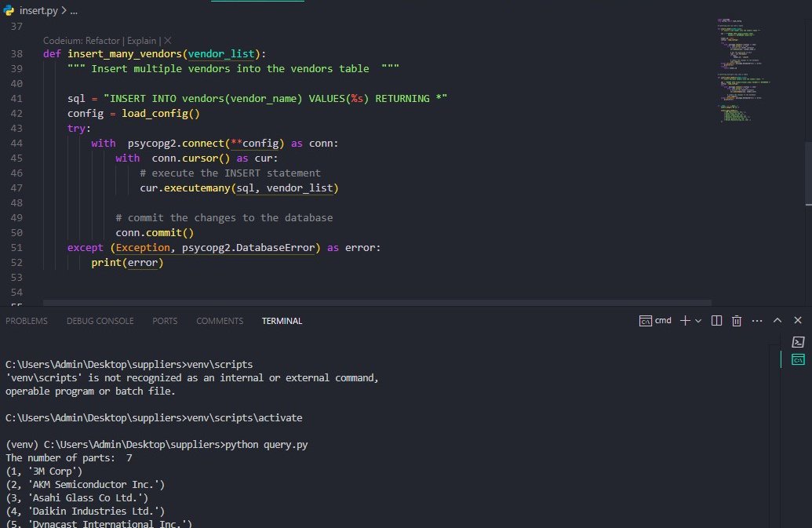Image resolution: width=812 pixels, height=528 pixels.
Task: Click print(error) statement
Action: pyautogui.click(x=127, y=263)
